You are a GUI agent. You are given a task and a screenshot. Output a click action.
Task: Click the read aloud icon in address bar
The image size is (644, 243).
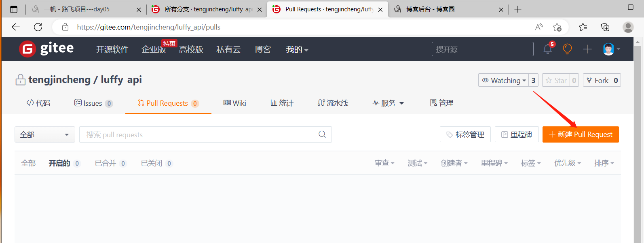[539, 27]
